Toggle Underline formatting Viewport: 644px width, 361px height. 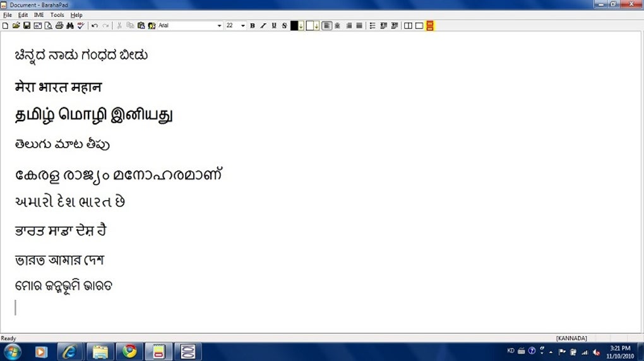pyautogui.click(x=274, y=25)
